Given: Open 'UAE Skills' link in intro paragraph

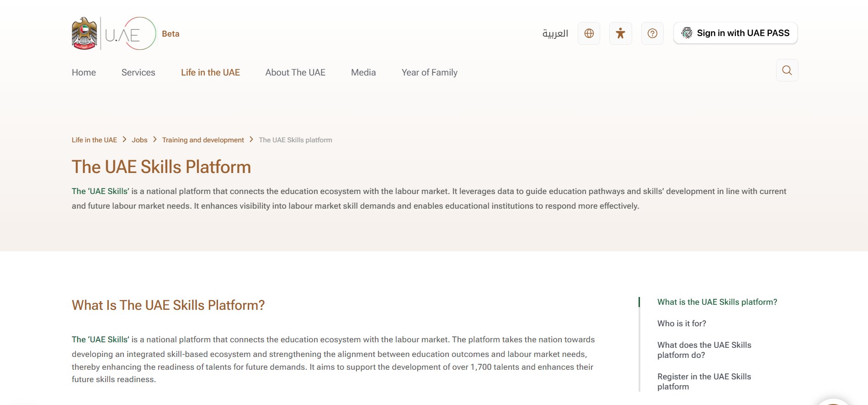Looking at the screenshot, I should pos(101,191).
